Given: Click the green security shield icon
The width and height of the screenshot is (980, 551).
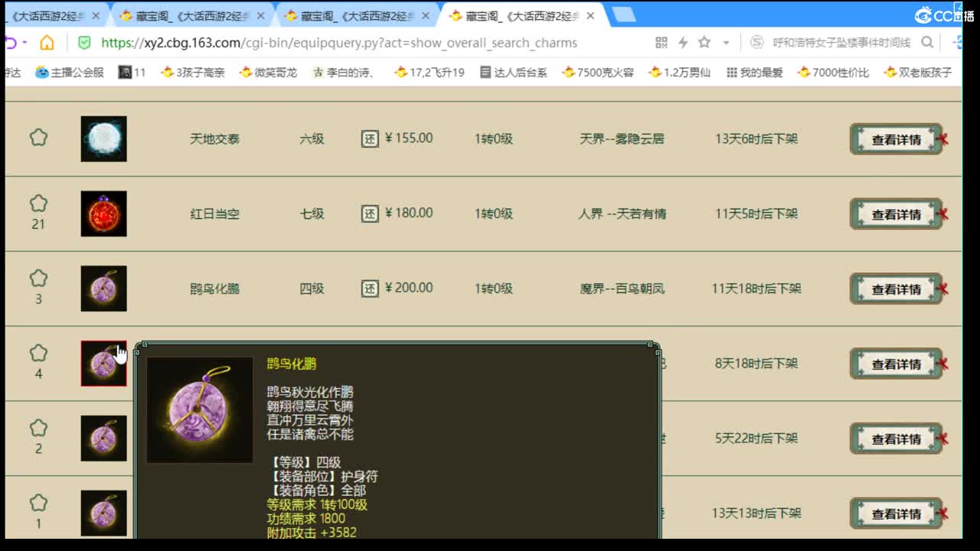Looking at the screenshot, I should 84,43.
